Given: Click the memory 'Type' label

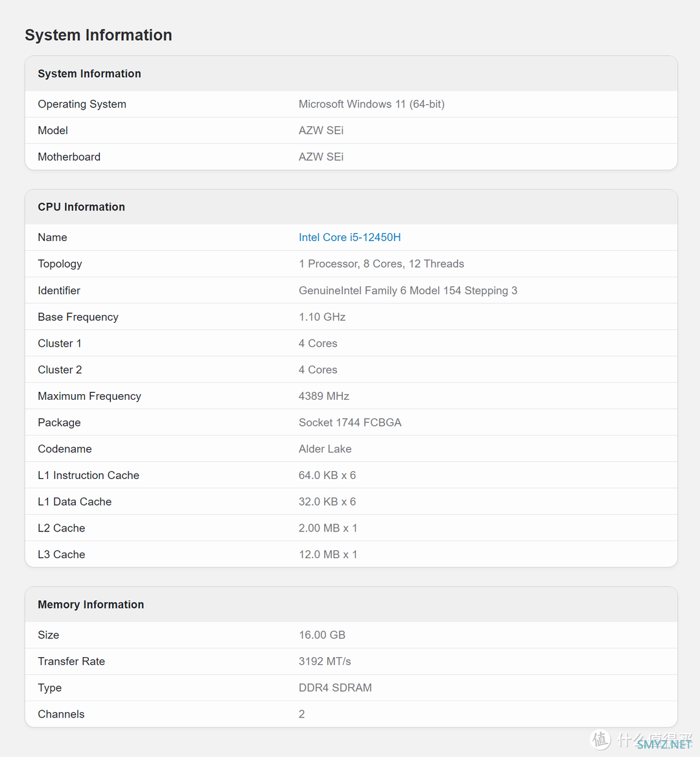Looking at the screenshot, I should coord(50,688).
